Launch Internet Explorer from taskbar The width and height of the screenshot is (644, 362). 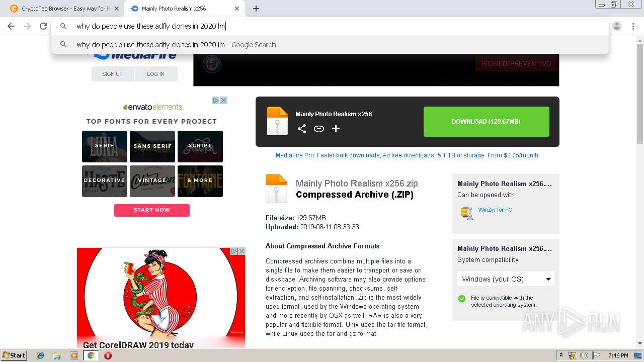click(40, 355)
